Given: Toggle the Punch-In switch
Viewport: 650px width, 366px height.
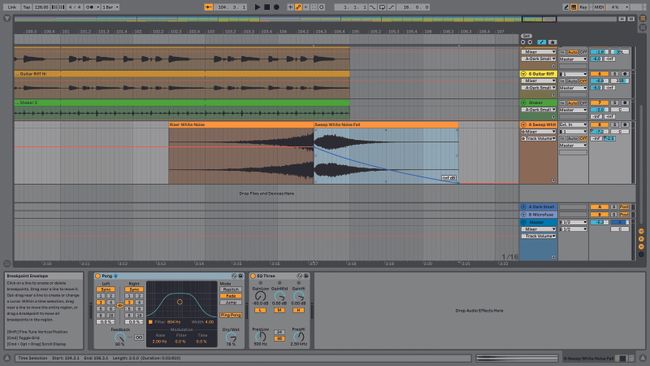Looking at the screenshot, I should tap(373, 7).
